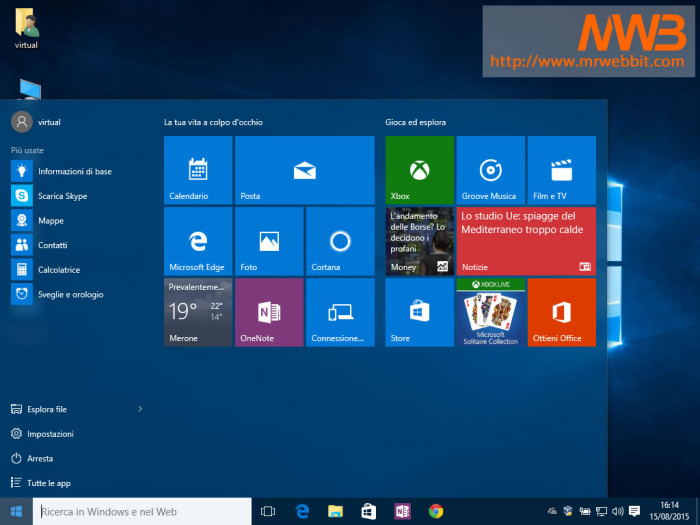This screenshot has height=525, width=700.
Task: Open the Store tile
Action: tap(419, 312)
